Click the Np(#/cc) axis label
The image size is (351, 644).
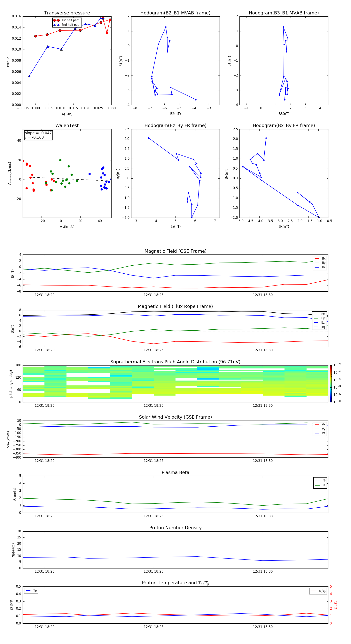point(13,550)
